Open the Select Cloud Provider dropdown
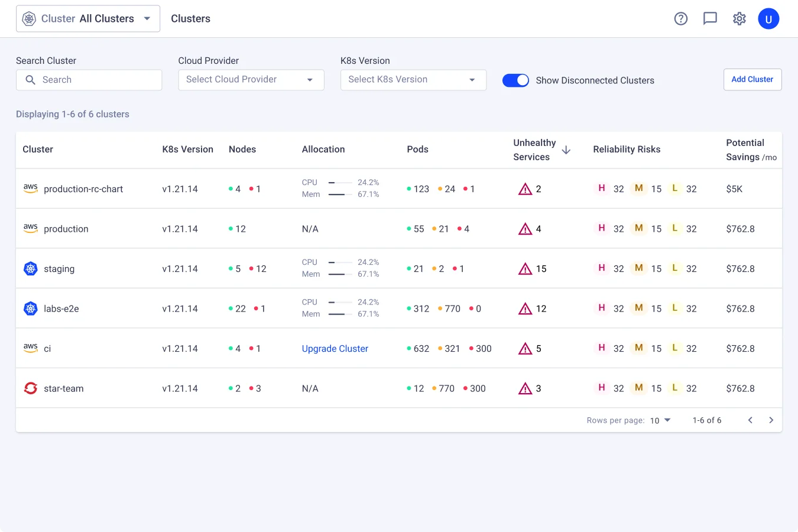 (251, 80)
